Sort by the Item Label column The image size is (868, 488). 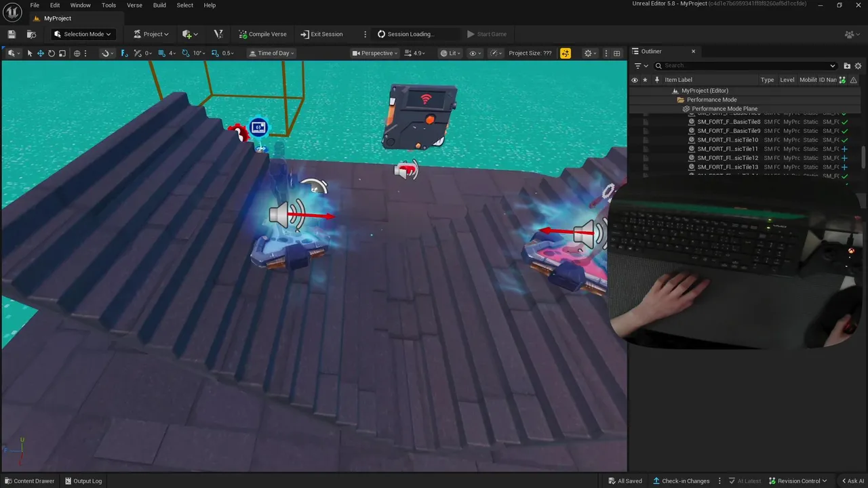pos(678,80)
